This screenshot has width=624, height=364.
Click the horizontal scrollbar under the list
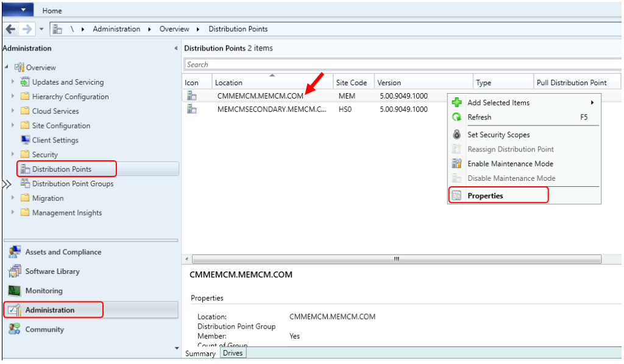(x=396, y=259)
